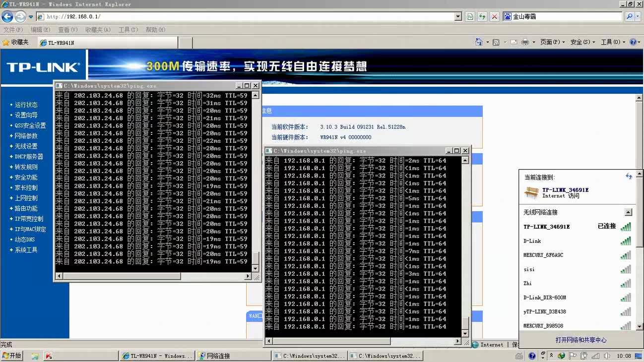
Task: Select 无线设置 in router sidebar
Action: point(26,146)
